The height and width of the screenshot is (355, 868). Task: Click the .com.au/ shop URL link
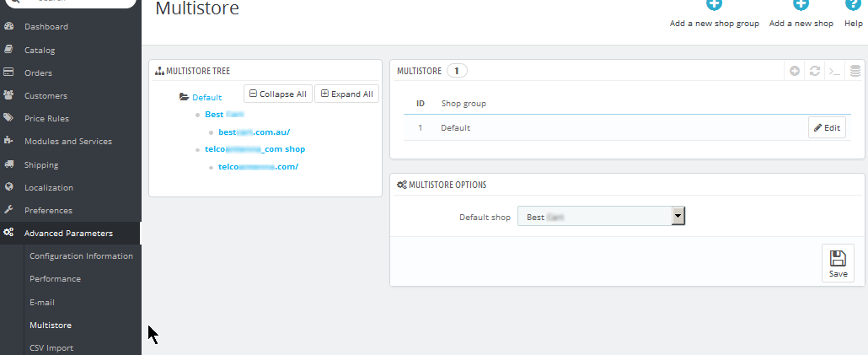(255, 132)
